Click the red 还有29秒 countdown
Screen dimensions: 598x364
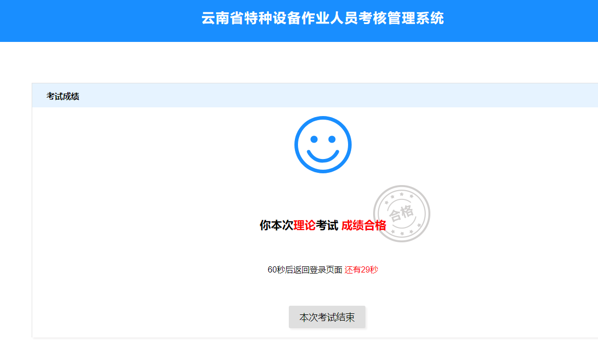click(361, 270)
